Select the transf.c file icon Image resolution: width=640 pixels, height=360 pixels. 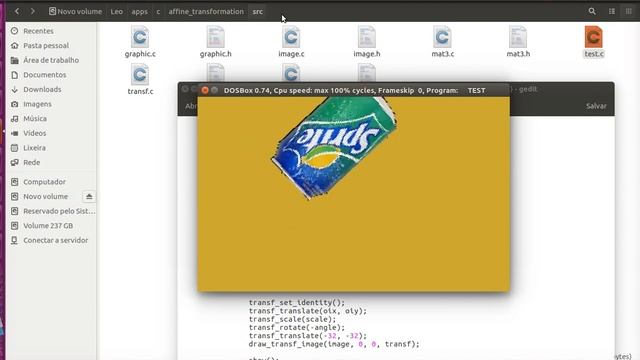coord(140,80)
